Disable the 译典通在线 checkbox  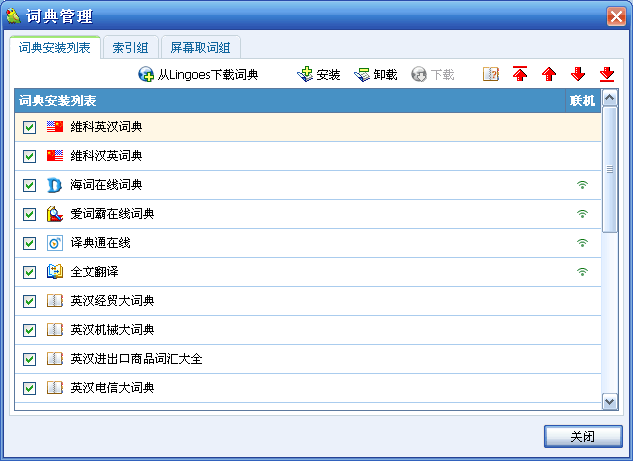pyautogui.click(x=29, y=243)
